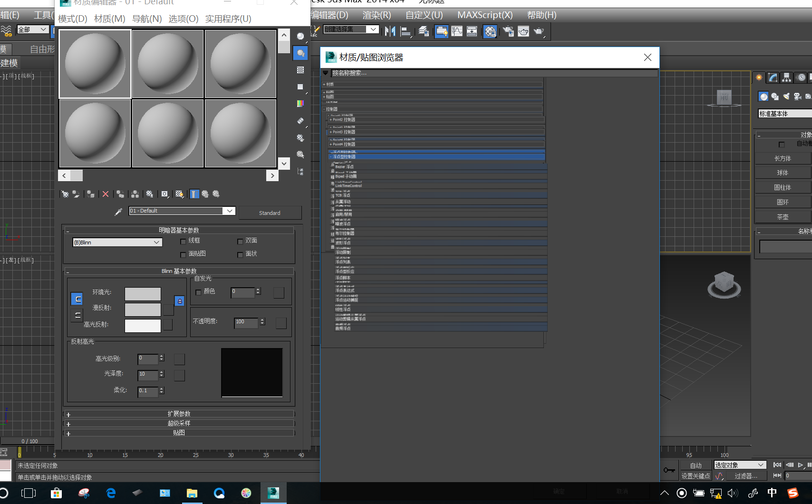Enable the 双面 (2-Sided) checkbox
The height and width of the screenshot is (504, 812).
[240, 242]
